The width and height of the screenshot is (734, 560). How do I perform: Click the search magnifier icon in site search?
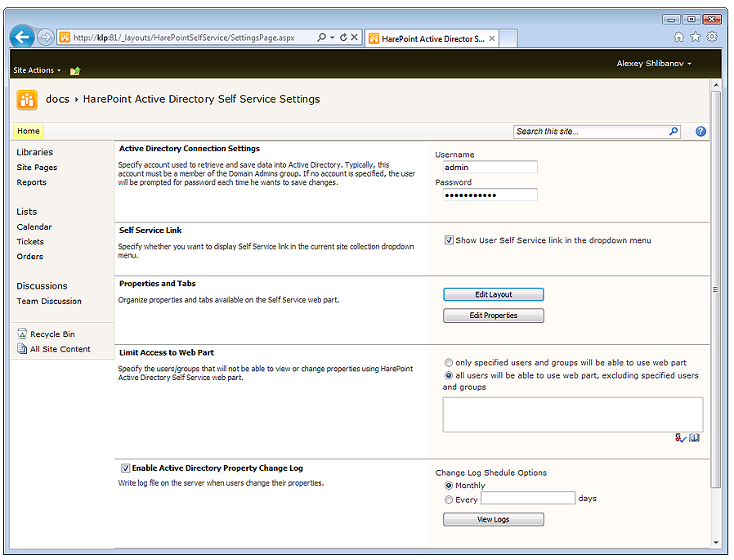pyautogui.click(x=674, y=131)
